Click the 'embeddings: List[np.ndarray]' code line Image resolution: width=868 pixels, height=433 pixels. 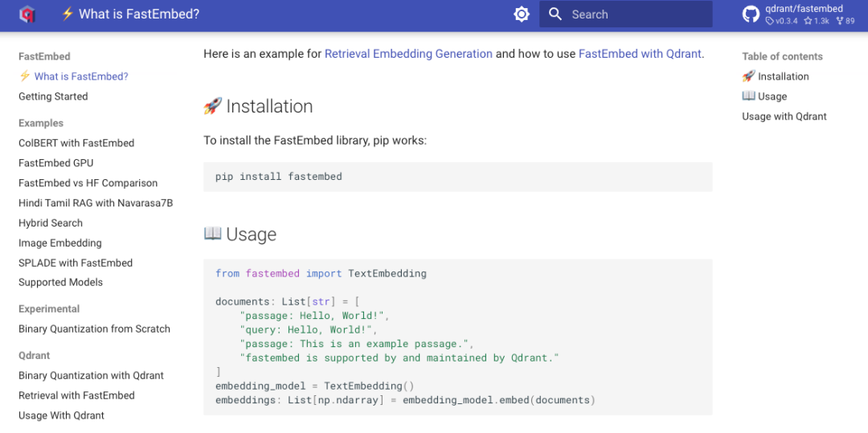click(405, 399)
